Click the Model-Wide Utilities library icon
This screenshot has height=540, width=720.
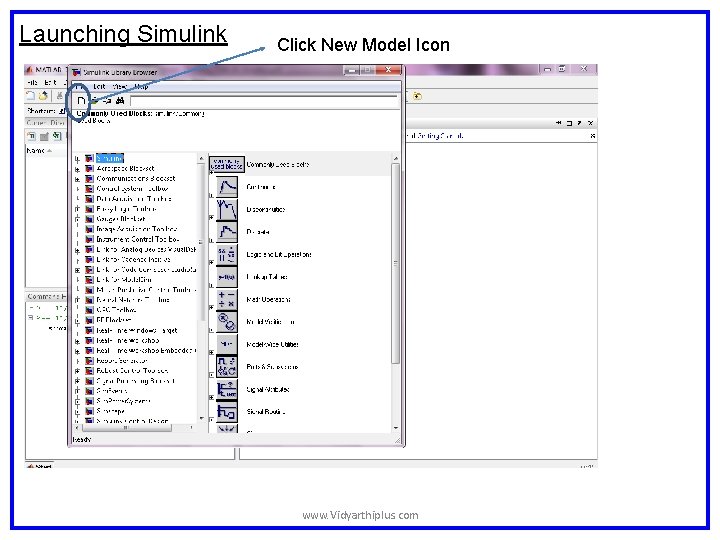pyautogui.click(x=227, y=344)
